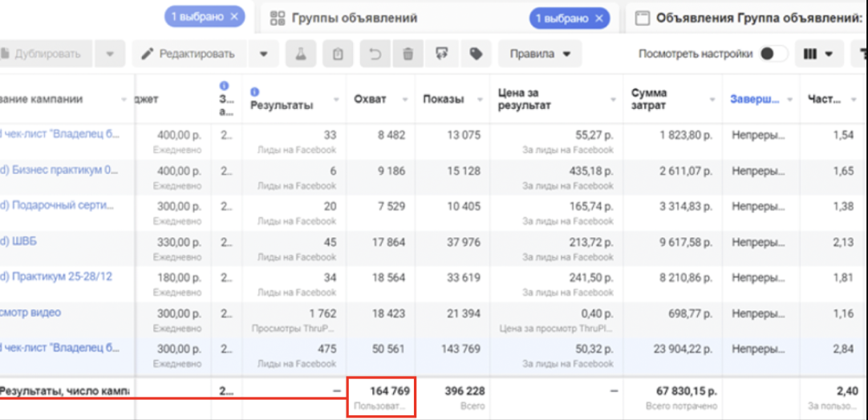Screen dimensions: 868x420
Task: Click the impressions cell 143 769
Action: (462, 349)
